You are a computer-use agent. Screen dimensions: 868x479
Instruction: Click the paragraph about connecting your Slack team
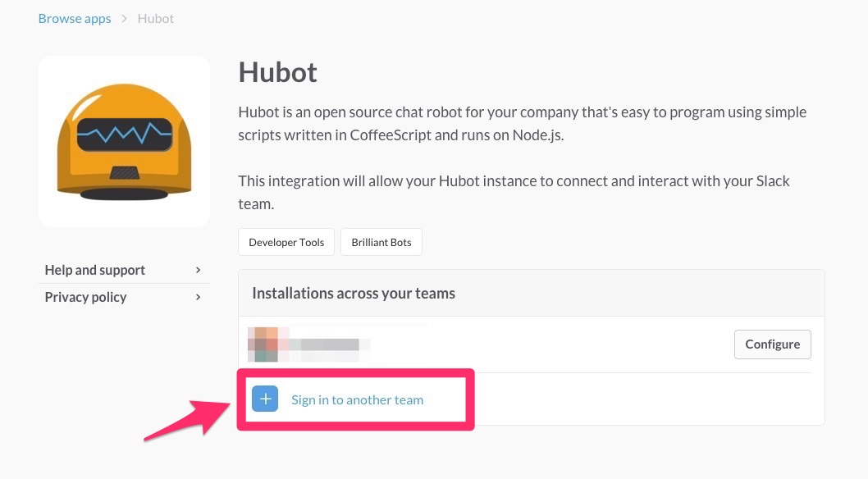514,192
